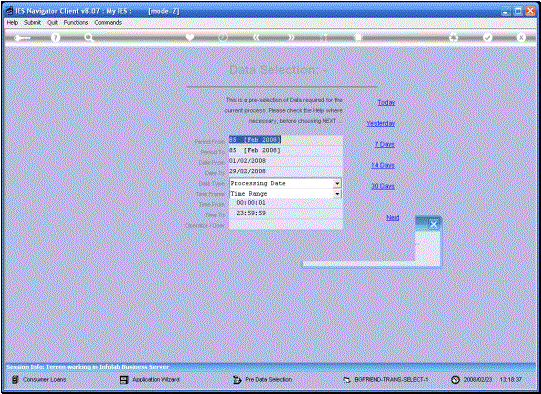541x394 pixels.
Task: Click the checkmark submit icon in the toolbar
Action: pyautogui.click(x=487, y=37)
